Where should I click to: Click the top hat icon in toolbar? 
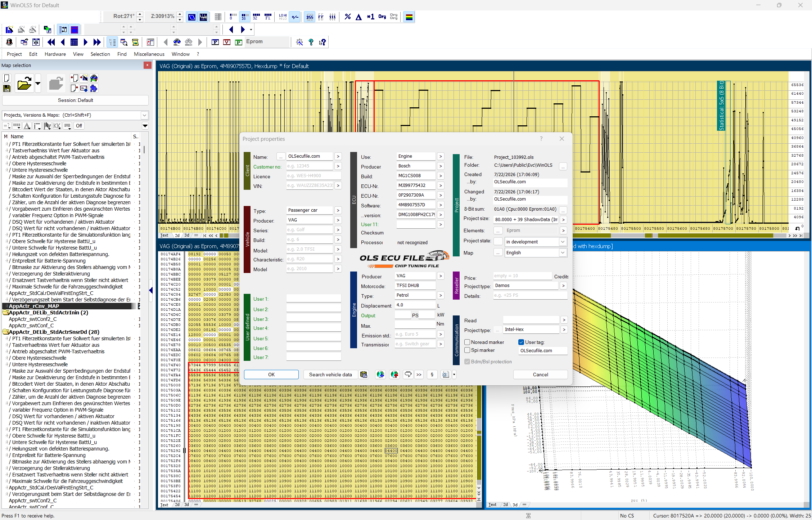pos(9,42)
